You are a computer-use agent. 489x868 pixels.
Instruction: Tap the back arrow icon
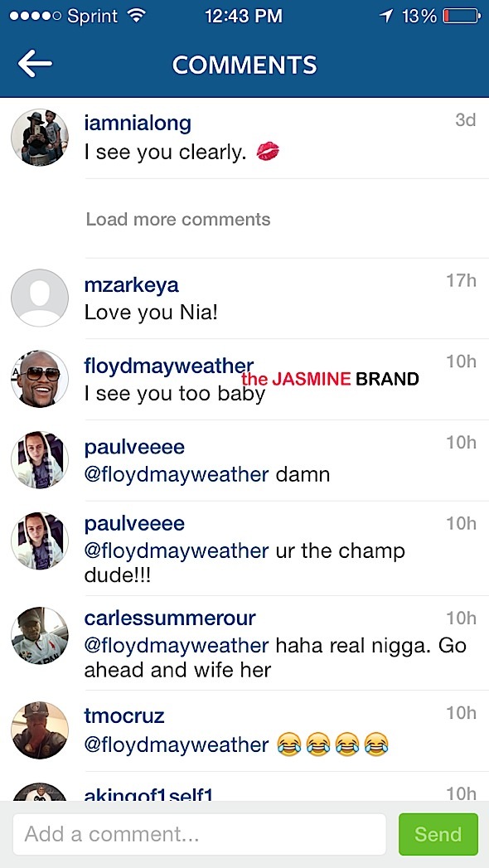(x=35, y=64)
